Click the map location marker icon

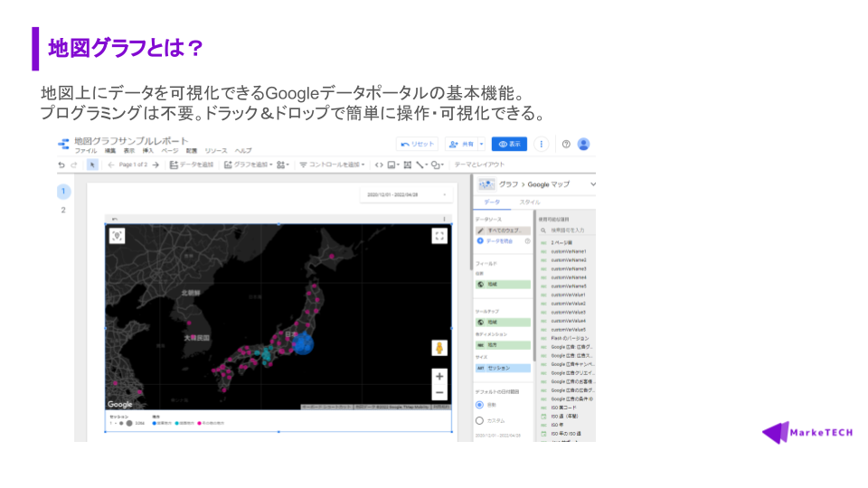pos(117,236)
